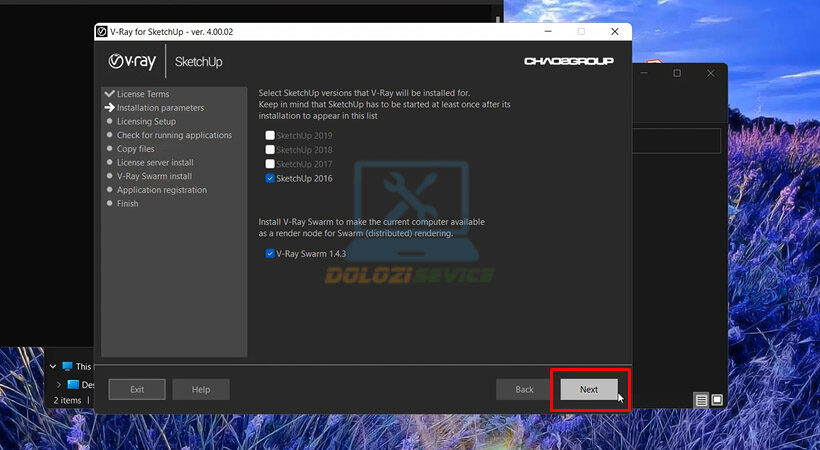This screenshot has height=450, width=820.
Task: Switch File Explorer to details view
Action: click(702, 400)
